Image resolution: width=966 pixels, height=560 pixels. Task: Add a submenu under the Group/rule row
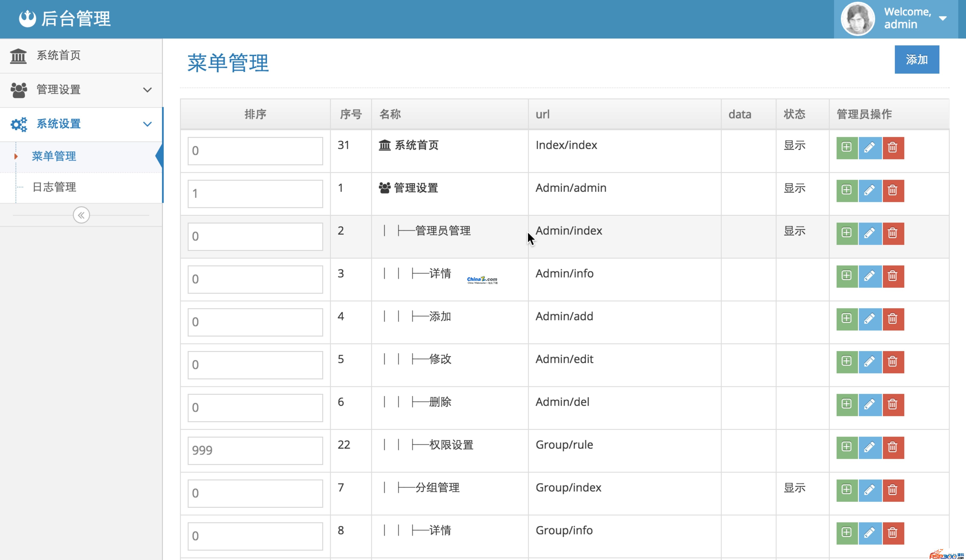pyautogui.click(x=847, y=447)
